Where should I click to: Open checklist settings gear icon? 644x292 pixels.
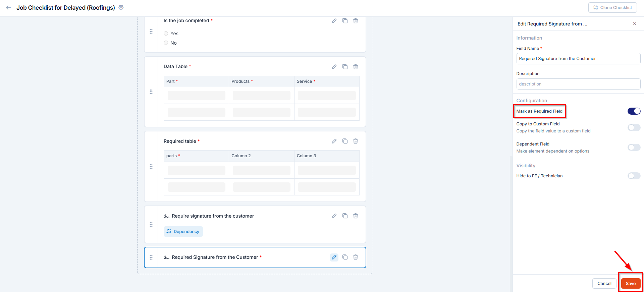pos(121,7)
